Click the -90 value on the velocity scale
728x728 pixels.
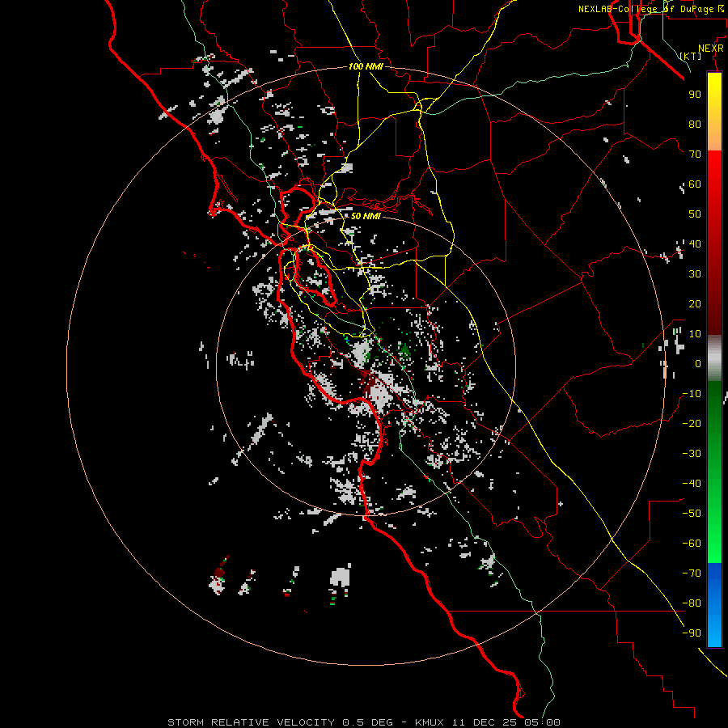[692, 633]
